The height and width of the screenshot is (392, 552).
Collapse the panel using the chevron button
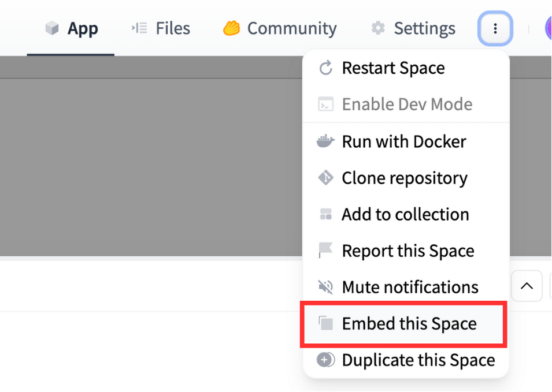(527, 286)
